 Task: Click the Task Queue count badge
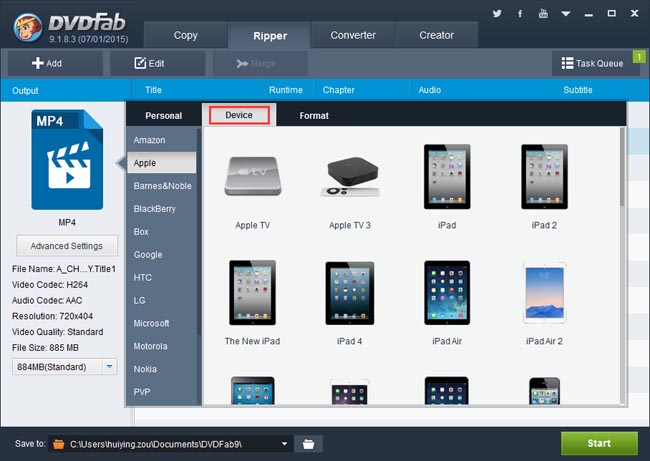[x=639, y=57]
